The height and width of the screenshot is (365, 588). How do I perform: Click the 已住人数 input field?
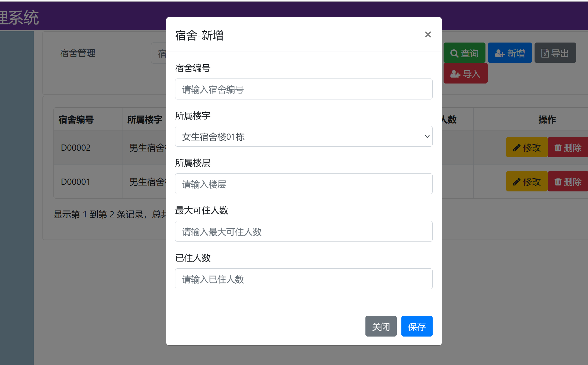(304, 279)
